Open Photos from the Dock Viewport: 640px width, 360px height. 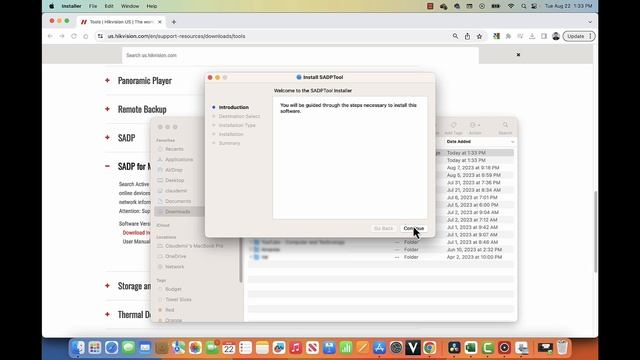click(195, 348)
